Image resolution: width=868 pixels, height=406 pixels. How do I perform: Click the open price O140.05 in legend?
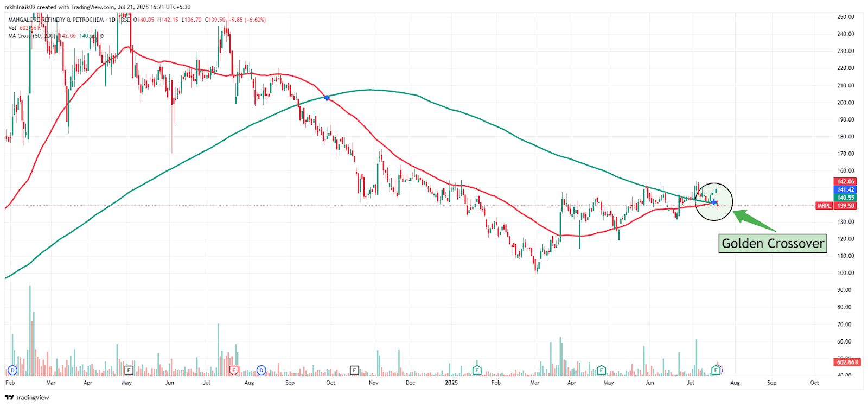(144, 20)
